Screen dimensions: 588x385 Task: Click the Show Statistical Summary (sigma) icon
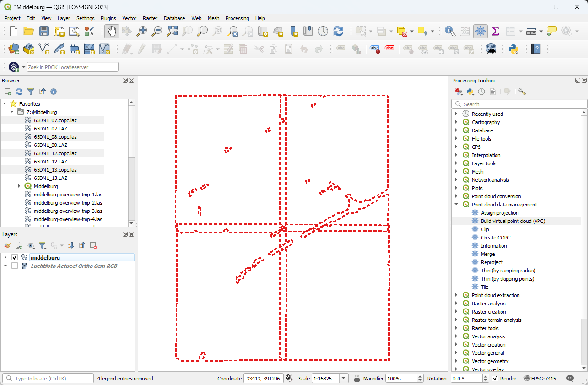pyautogui.click(x=495, y=32)
